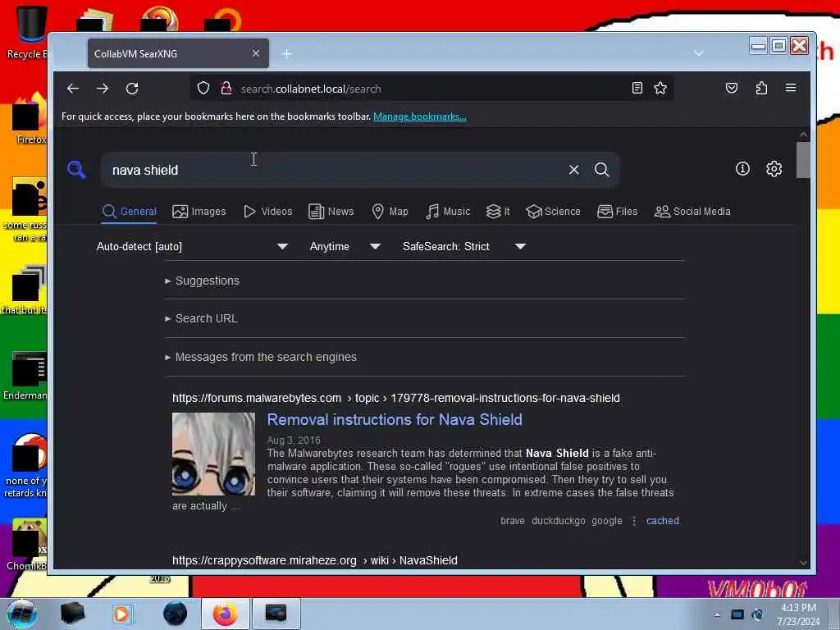840x630 pixels.
Task: Close the CollabVM SearXNG tab
Action: click(256, 53)
